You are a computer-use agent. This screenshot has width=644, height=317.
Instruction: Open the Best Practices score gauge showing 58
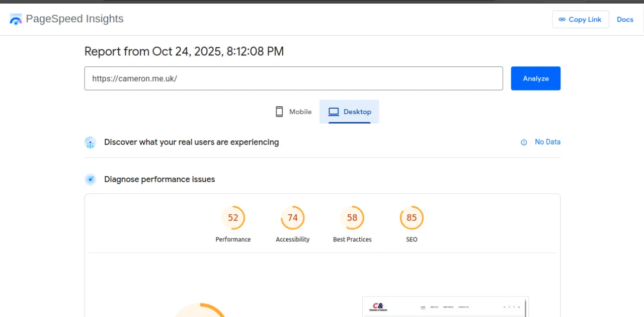tap(352, 218)
